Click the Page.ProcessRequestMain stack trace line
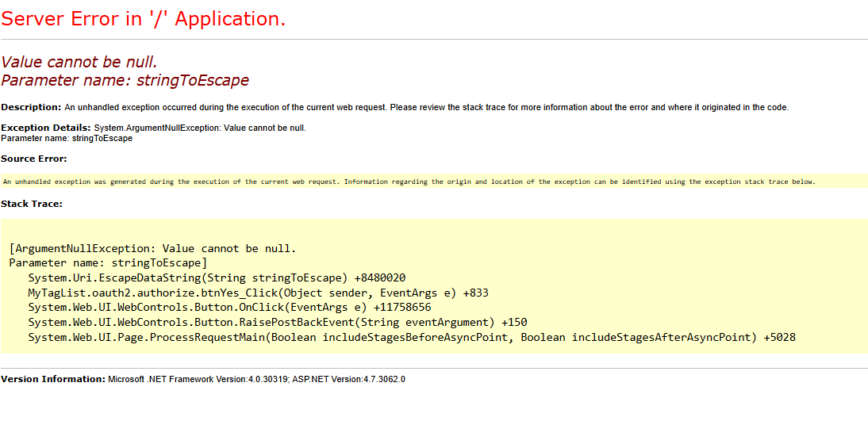The width and height of the screenshot is (868, 444). click(412, 337)
